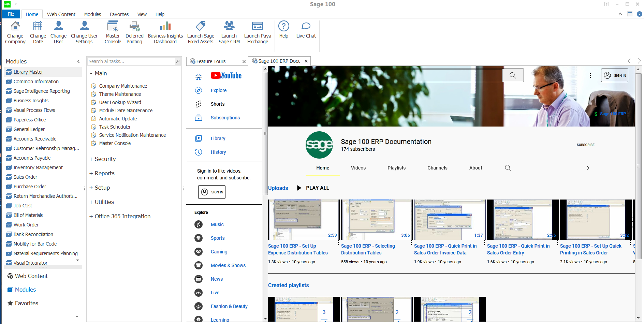The height and width of the screenshot is (324, 644).
Task: Launch Master Console from ribbon
Action: pyautogui.click(x=113, y=33)
